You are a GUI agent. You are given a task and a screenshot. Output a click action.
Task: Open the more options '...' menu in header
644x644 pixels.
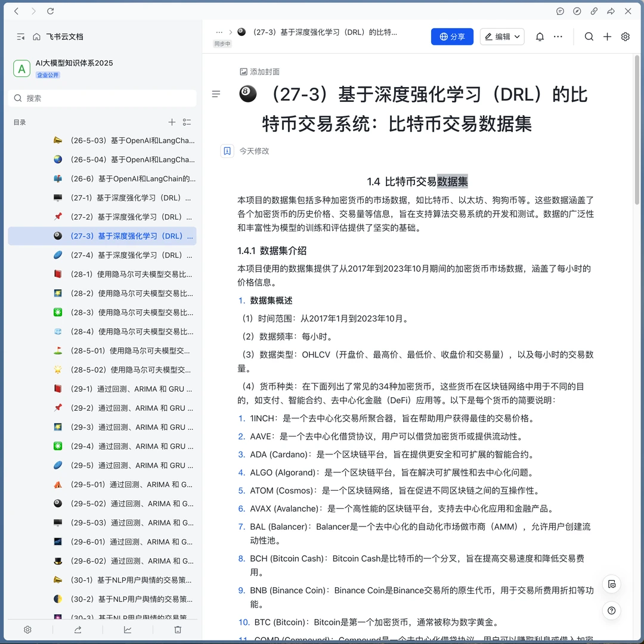coord(558,36)
